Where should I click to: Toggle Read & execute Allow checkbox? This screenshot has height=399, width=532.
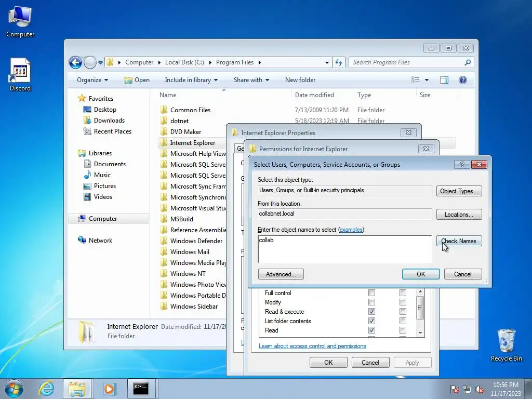[x=371, y=312]
